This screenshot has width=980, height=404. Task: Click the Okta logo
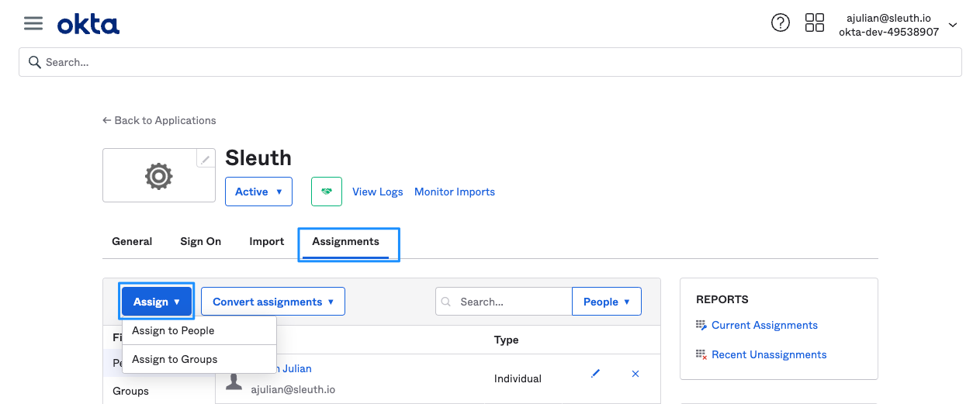(88, 25)
